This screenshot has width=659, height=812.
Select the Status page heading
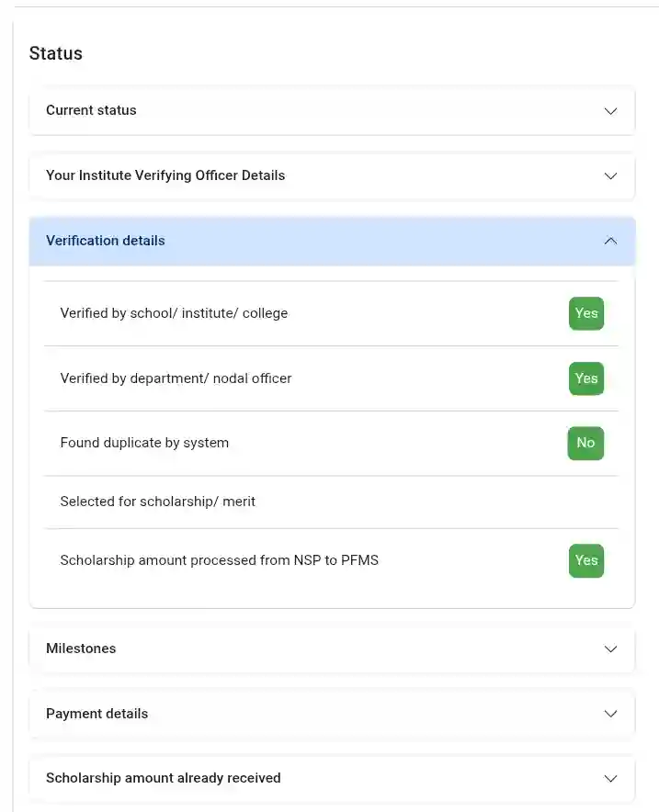click(x=55, y=53)
